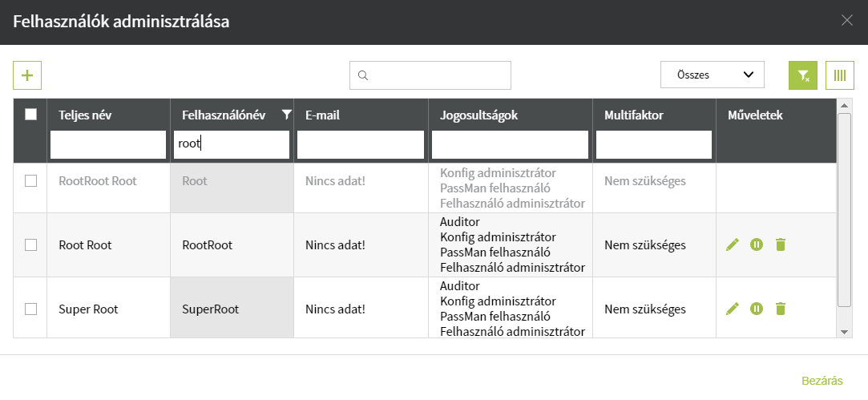
Task: Edit the RootRoot user with pencil icon
Action: [x=732, y=244]
